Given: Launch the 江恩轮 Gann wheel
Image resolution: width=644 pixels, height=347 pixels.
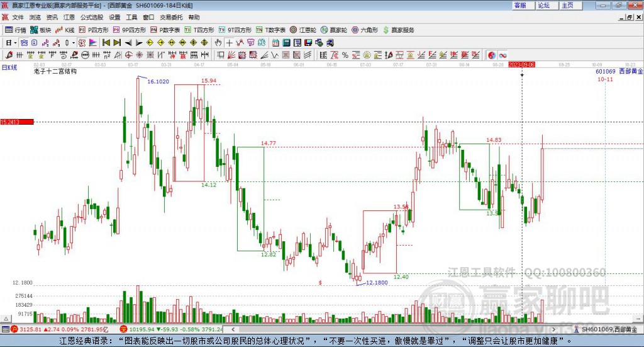Looking at the screenshot, I should 303,30.
